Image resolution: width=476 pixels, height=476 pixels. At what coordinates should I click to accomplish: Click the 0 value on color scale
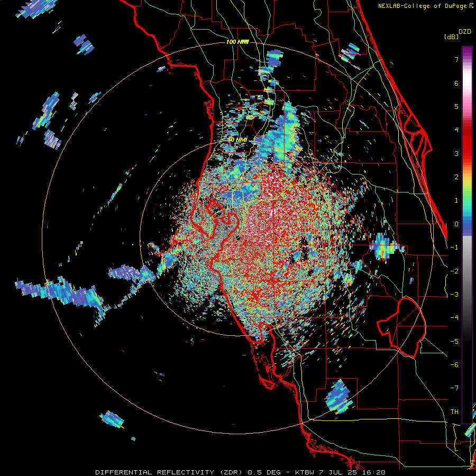456,224
